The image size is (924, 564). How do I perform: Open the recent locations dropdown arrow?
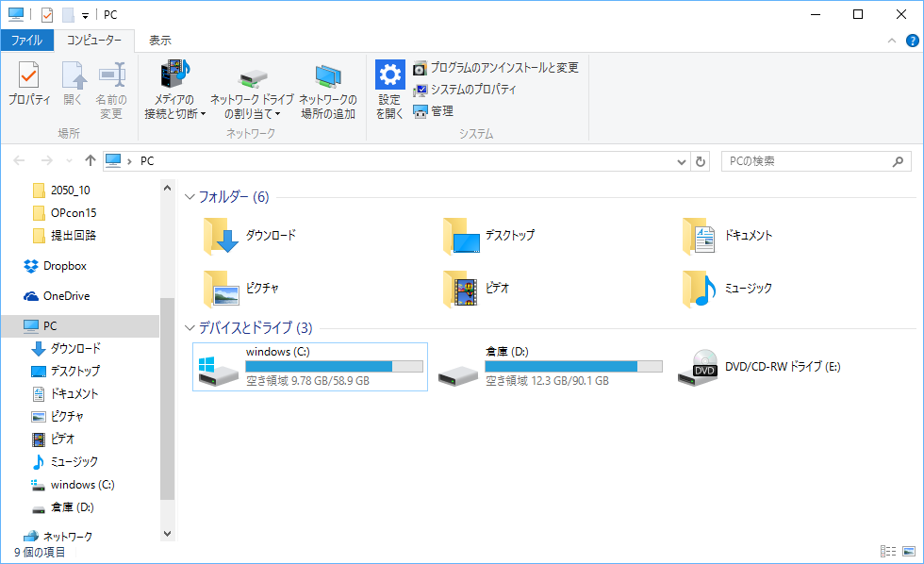click(69, 161)
